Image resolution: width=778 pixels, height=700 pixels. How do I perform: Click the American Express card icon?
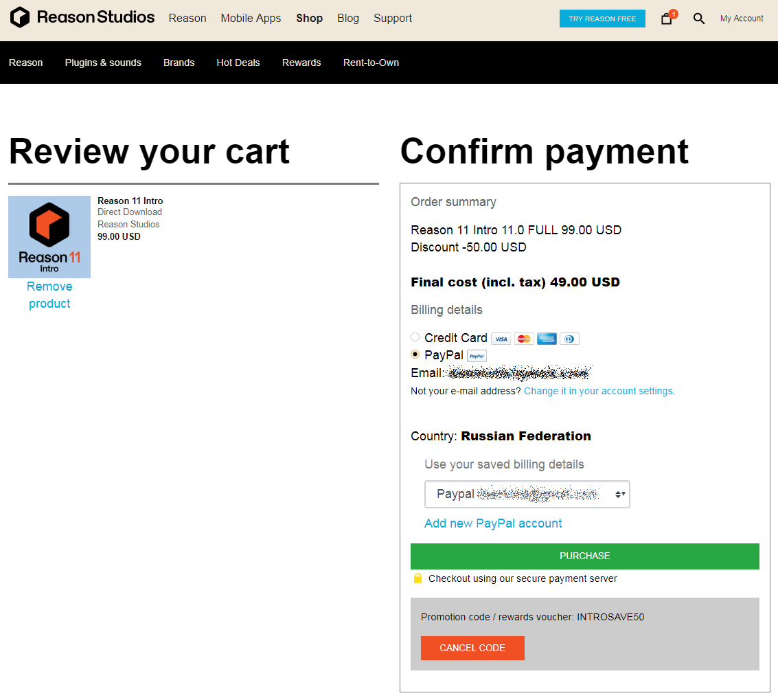(547, 339)
